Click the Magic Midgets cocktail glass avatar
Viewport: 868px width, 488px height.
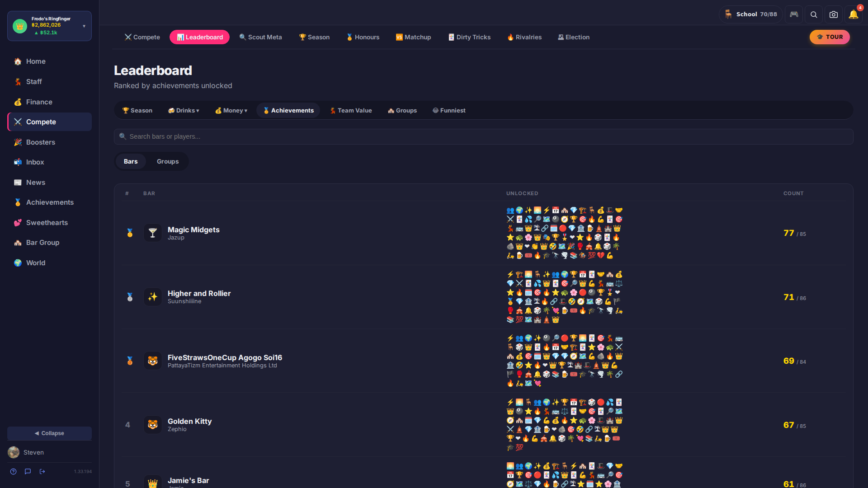tap(153, 233)
